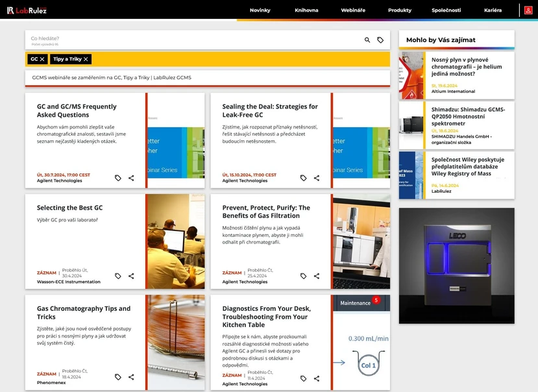The image size is (538, 392).
Task: Open the Kariéra menu item
Action: [493, 10]
